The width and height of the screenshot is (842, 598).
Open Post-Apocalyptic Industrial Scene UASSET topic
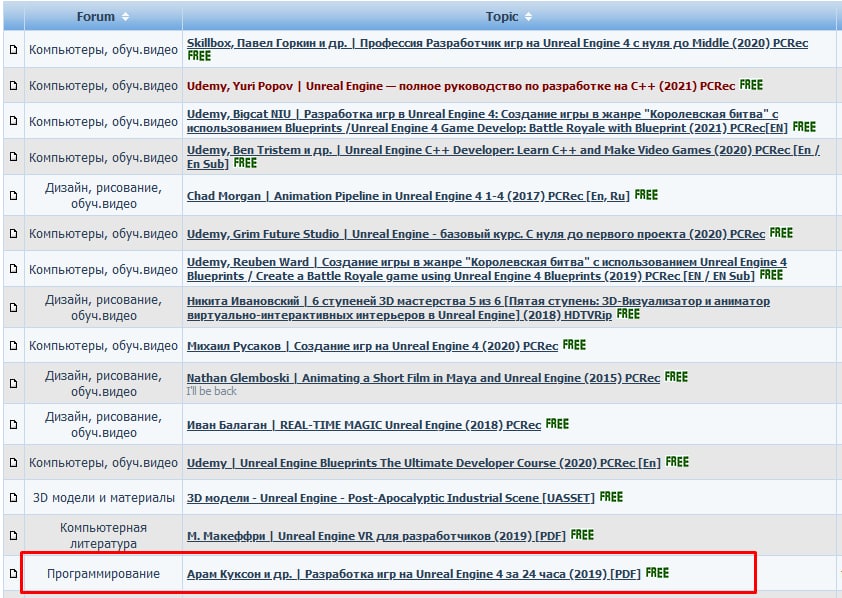pyautogui.click(x=390, y=498)
